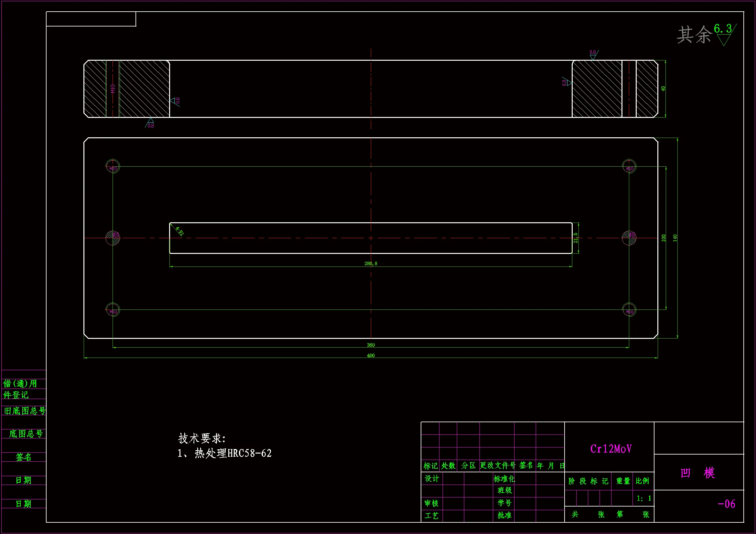The image size is (756, 534).
Task: Select the 0.8 roughness mark above right hatching
Action: pos(593,54)
